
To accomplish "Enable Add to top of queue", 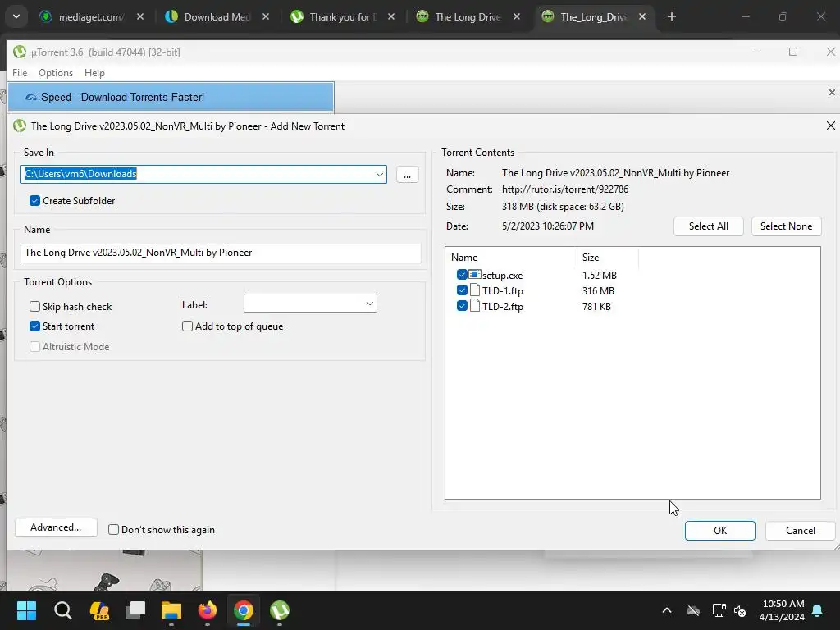I will (x=188, y=326).
